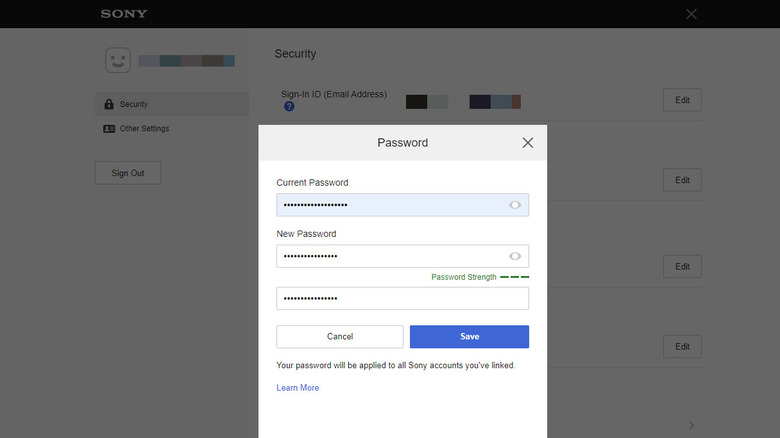Reveal the new password with eye icon
The width and height of the screenshot is (780, 438).
(515, 256)
